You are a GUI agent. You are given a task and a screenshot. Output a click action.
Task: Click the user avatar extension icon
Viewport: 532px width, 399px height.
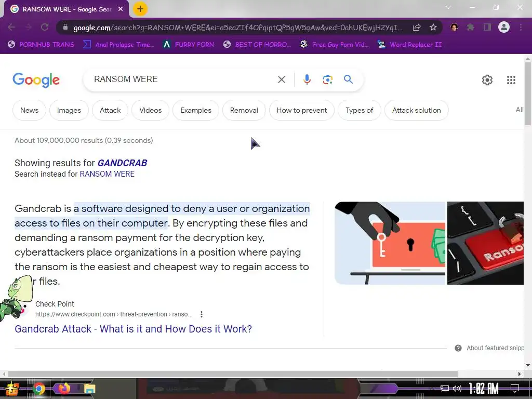454,27
